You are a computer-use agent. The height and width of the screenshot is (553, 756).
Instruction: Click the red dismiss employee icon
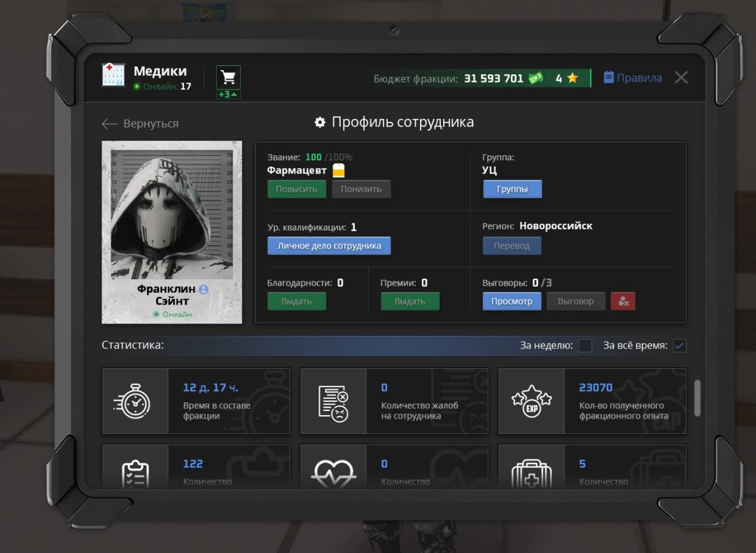[623, 301]
